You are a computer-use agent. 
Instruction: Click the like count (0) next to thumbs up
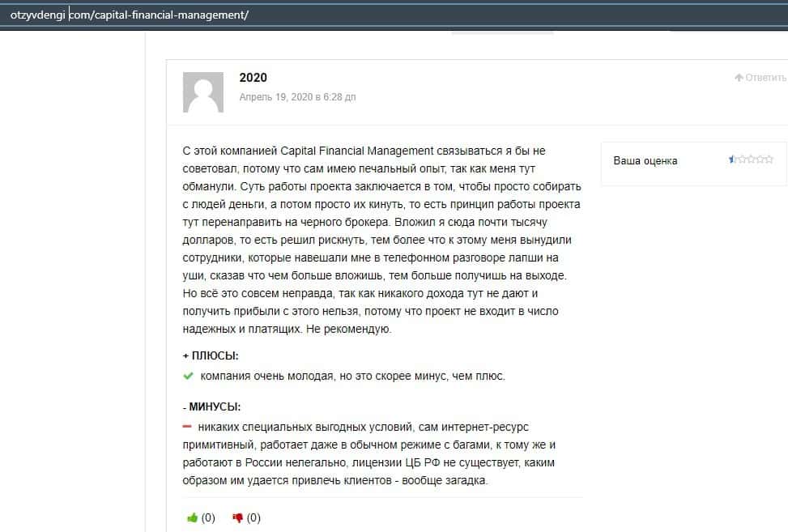point(208,517)
